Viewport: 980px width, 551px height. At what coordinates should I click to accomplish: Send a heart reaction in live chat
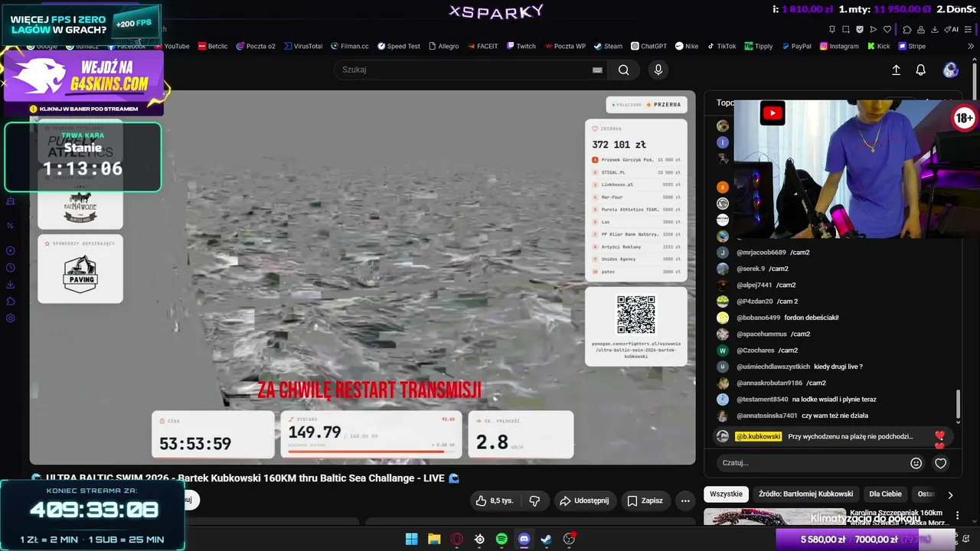click(x=941, y=463)
